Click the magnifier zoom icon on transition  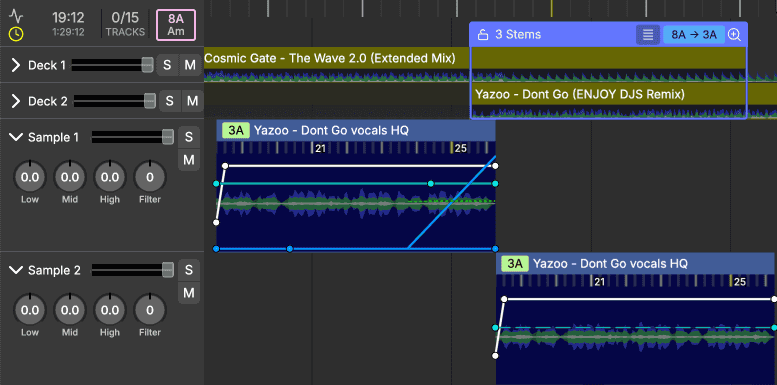[x=734, y=35]
